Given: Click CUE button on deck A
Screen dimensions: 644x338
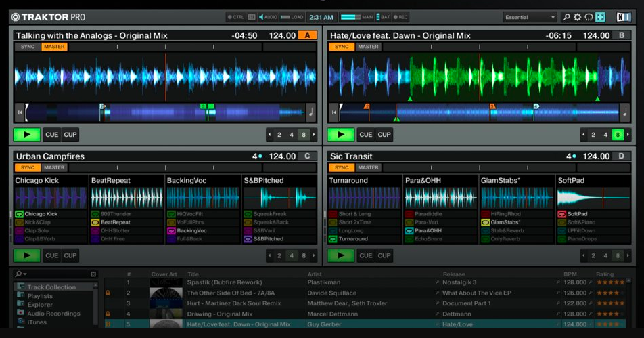Looking at the screenshot, I should point(51,135).
